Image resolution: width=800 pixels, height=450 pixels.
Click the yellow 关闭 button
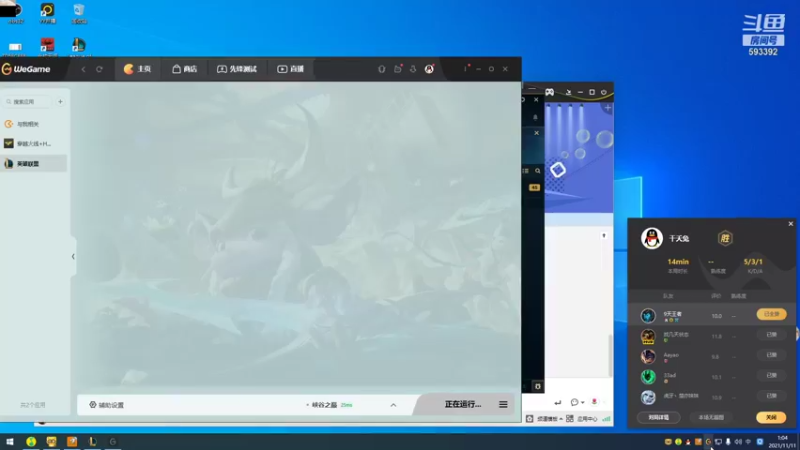771,417
